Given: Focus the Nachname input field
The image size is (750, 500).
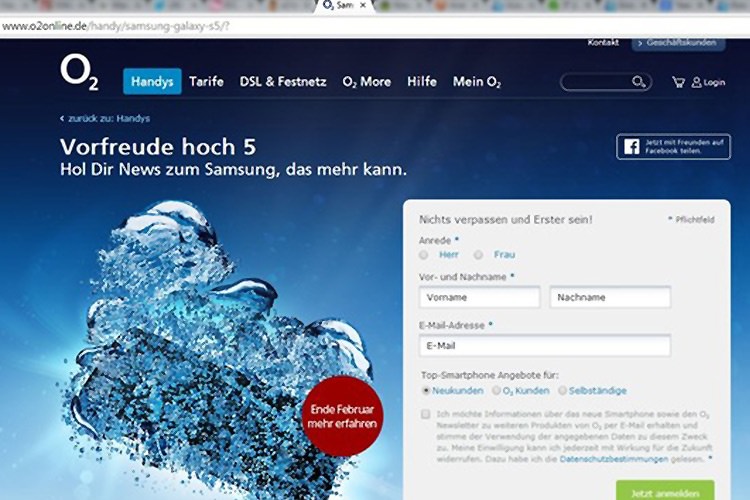Looking at the screenshot, I should [610, 297].
